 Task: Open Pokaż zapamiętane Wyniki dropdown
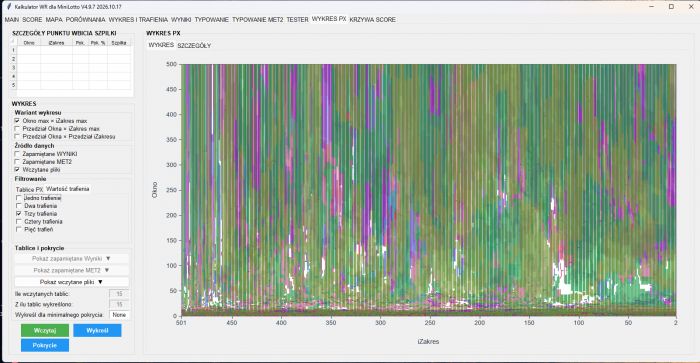[x=71, y=259]
